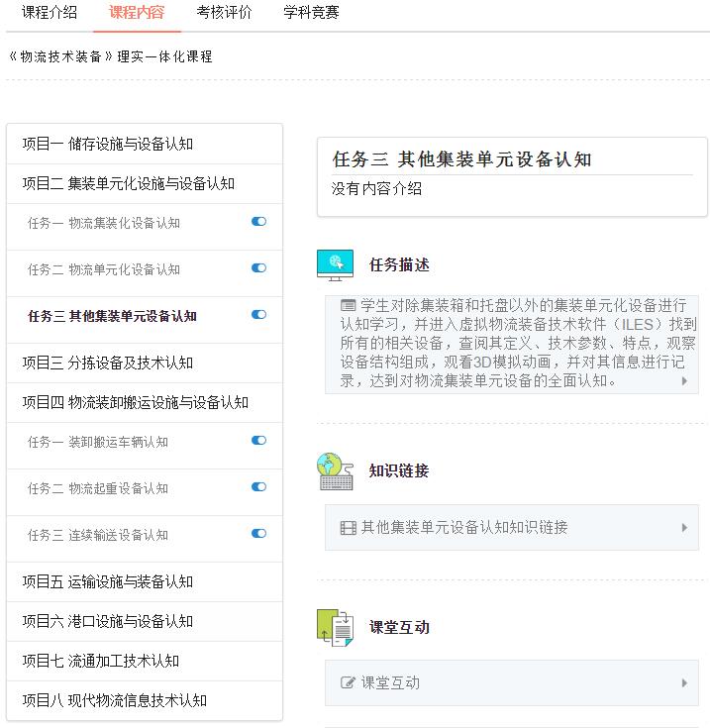Open the 考核评价 tab

224,13
